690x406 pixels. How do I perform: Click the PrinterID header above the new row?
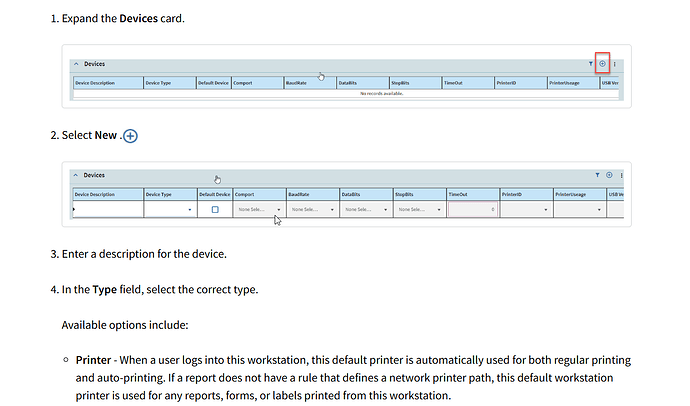(526, 194)
